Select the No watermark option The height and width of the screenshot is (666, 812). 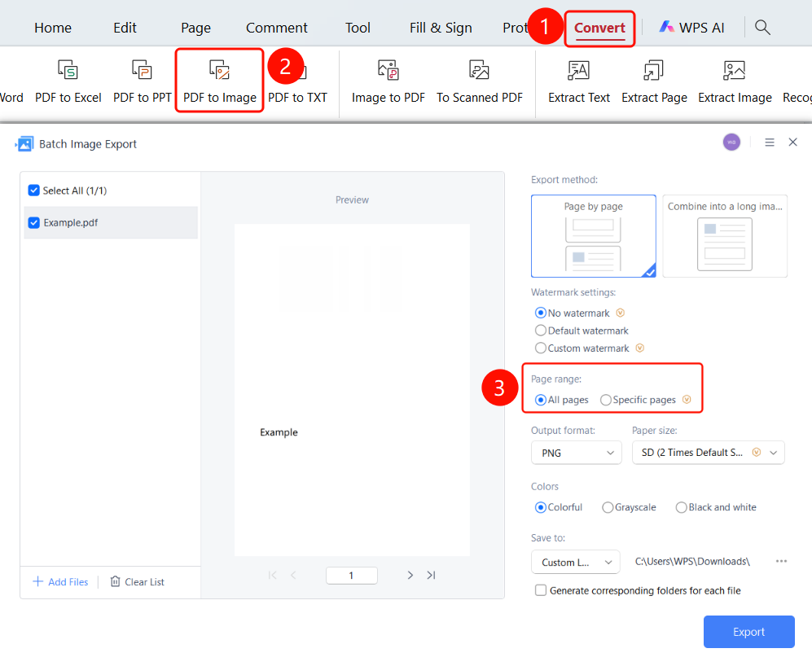(541, 313)
